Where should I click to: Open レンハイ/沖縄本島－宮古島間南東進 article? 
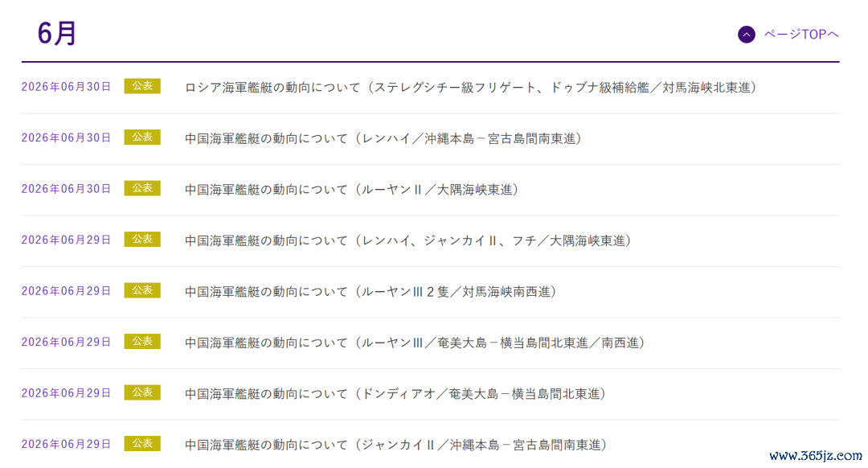point(383,138)
